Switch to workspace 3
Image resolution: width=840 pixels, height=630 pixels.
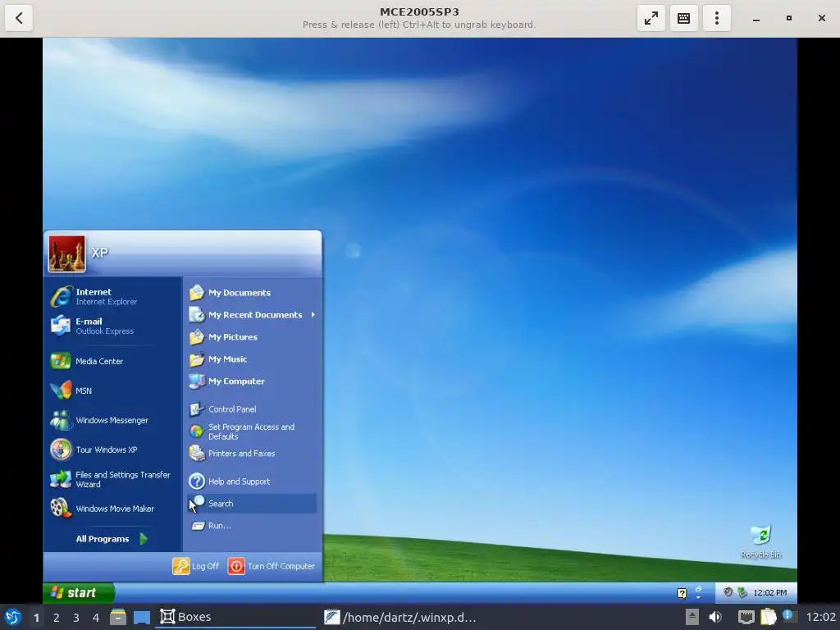click(x=76, y=618)
